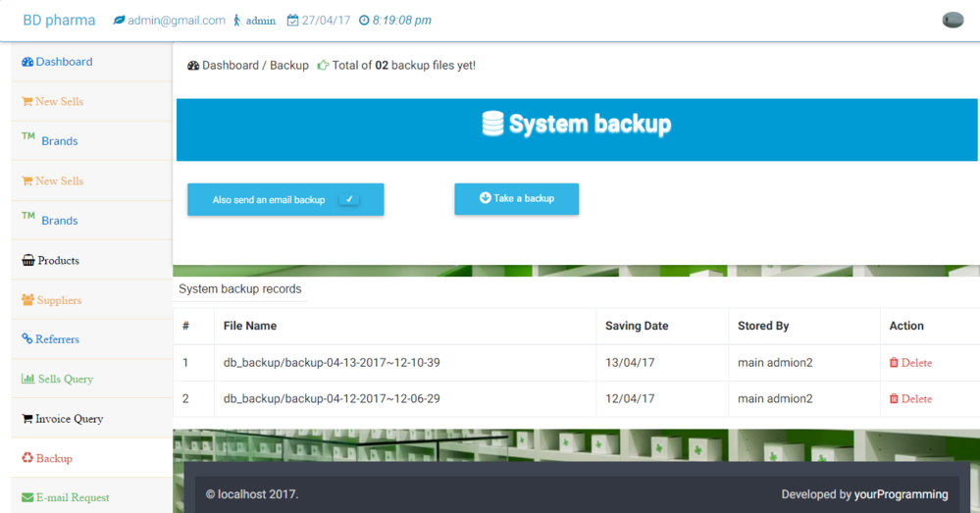
Task: Open the first New Sells menu item
Action: [x=59, y=102]
